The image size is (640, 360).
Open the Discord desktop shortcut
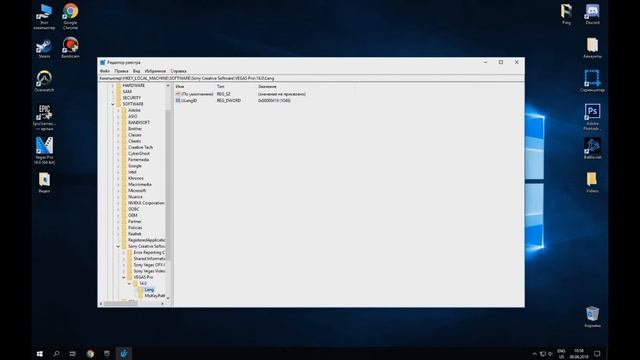pos(592,14)
